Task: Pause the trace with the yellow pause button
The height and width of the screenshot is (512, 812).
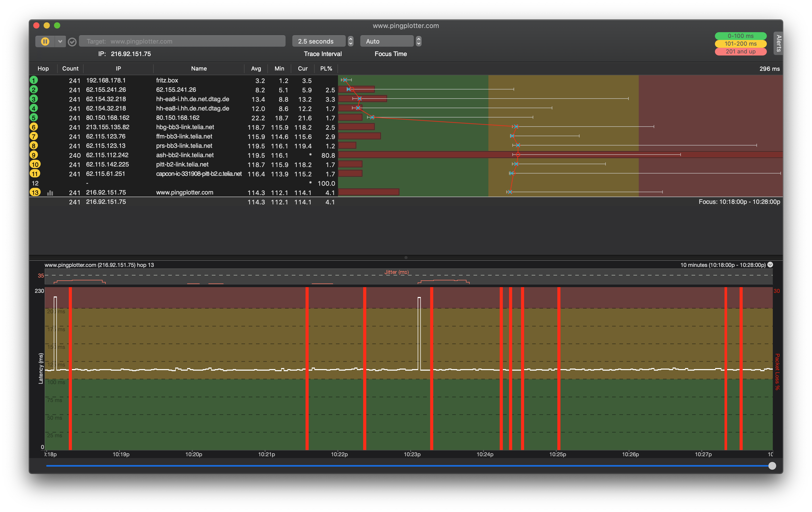Action: click(x=45, y=41)
